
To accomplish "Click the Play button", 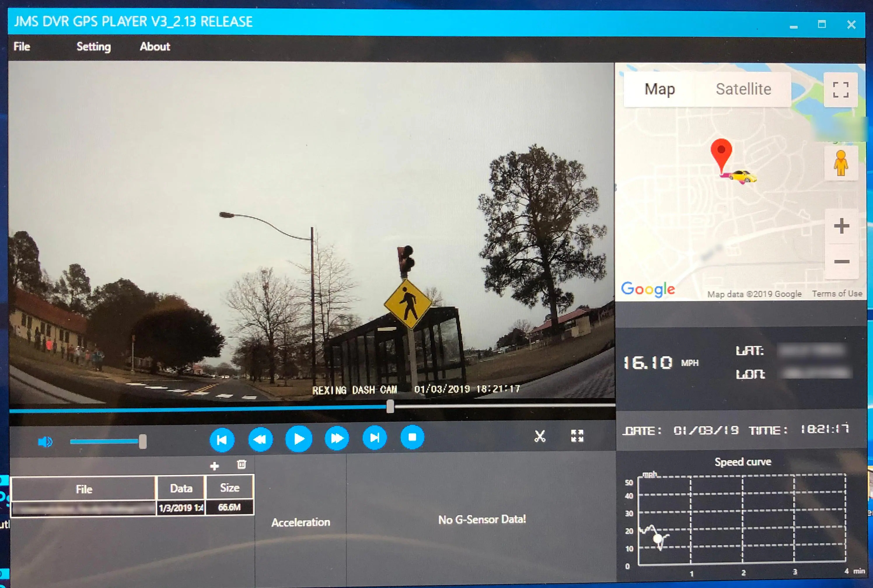I will click(298, 438).
